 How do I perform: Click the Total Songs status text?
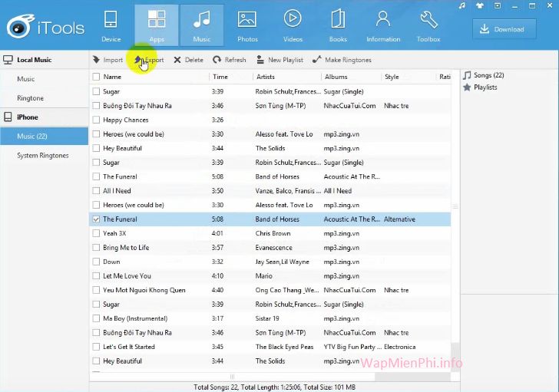click(275, 387)
